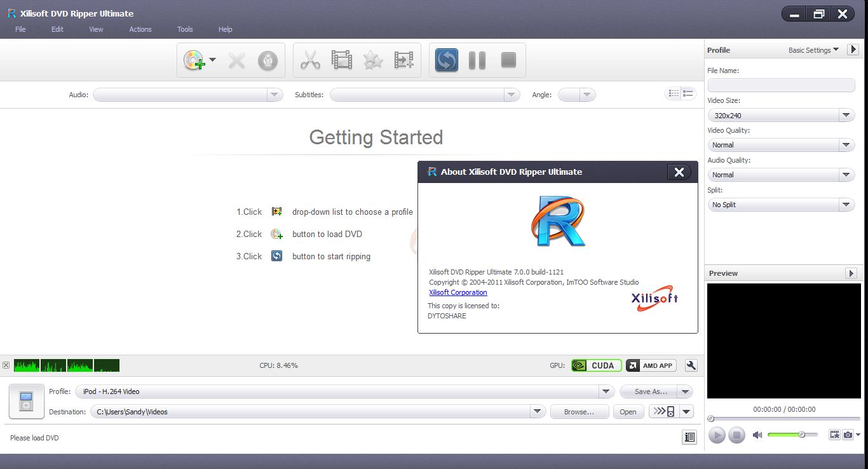Open the No Split dropdown
Image resolution: width=868 pixels, height=469 pixels.
pyautogui.click(x=782, y=205)
